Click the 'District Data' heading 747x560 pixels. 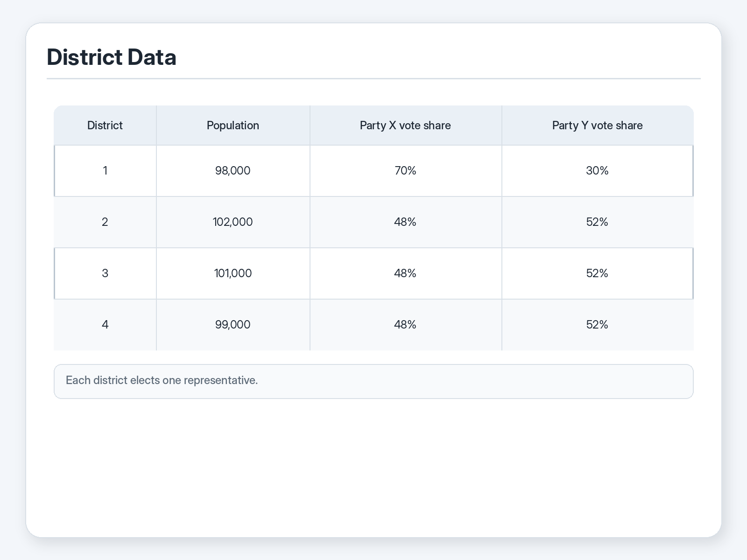tap(112, 57)
